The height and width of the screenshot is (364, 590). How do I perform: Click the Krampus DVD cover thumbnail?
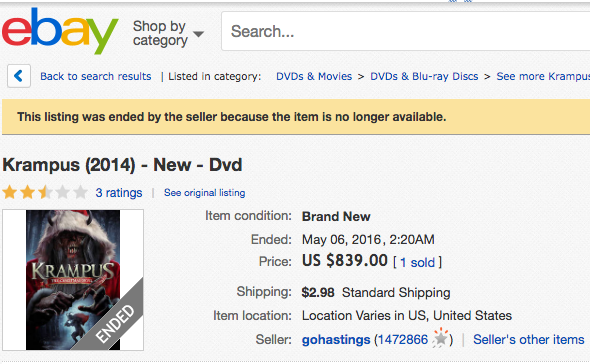pos(73,280)
